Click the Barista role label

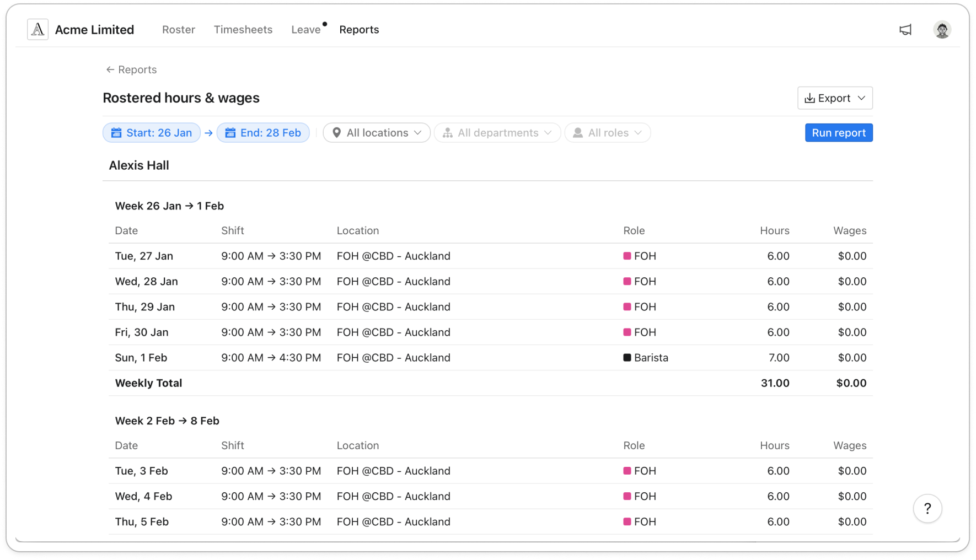point(651,357)
